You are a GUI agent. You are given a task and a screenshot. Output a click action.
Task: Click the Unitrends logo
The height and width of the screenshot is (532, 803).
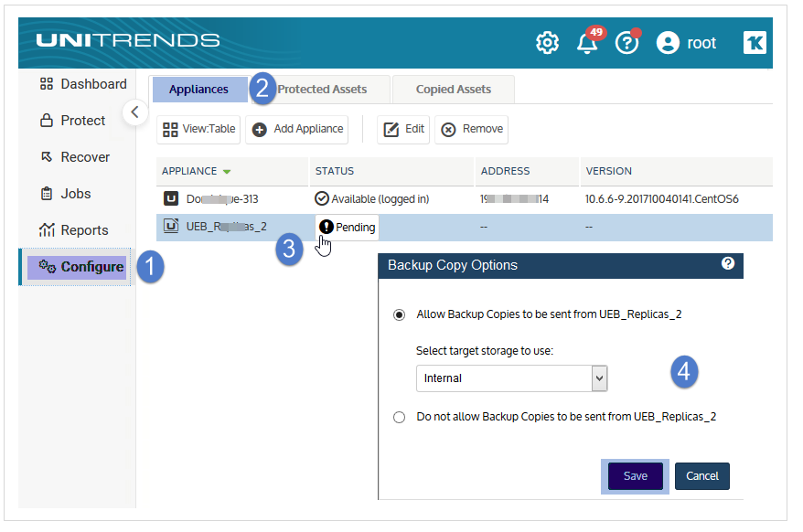tap(128, 40)
